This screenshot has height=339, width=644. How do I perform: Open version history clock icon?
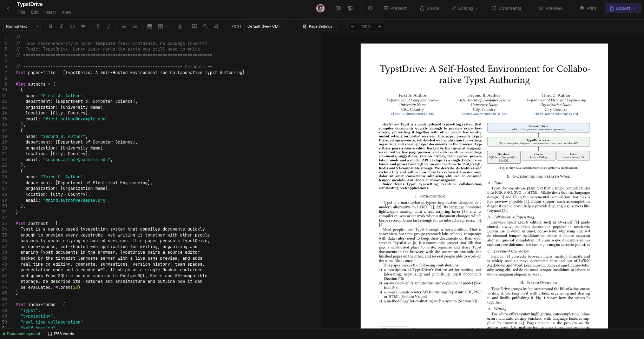tap(370, 8)
